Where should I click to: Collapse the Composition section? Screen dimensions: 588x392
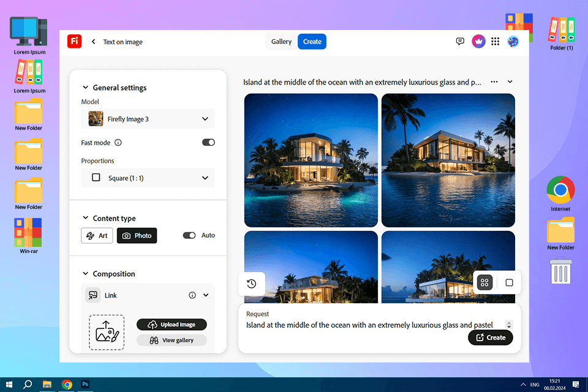(x=86, y=273)
